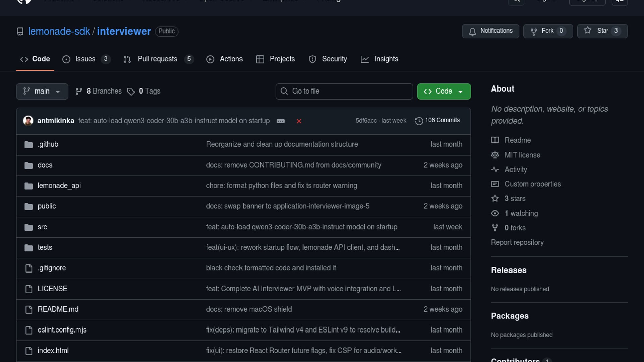Select the Actions tab play icon
The width and height of the screenshot is (644, 362).
click(210, 59)
